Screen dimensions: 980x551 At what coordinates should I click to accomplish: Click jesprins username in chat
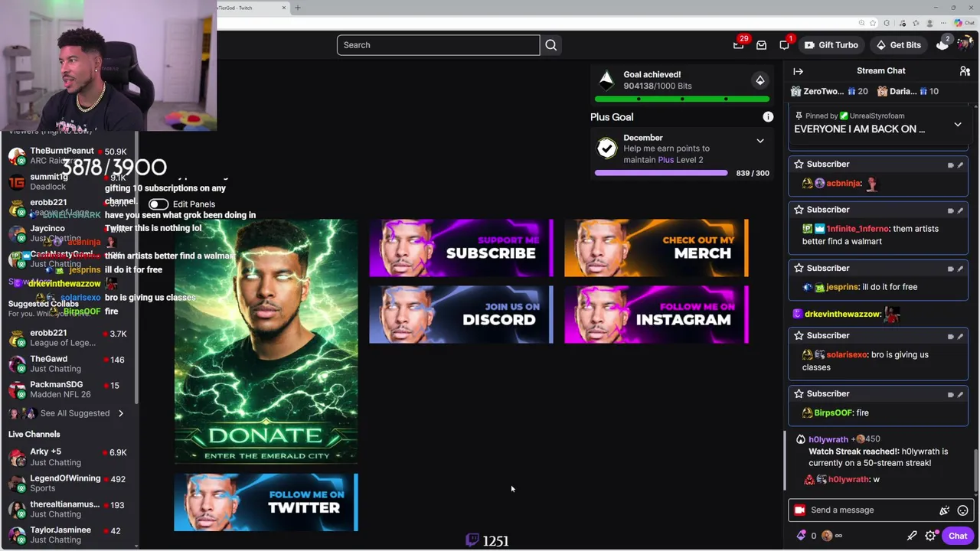pos(842,287)
